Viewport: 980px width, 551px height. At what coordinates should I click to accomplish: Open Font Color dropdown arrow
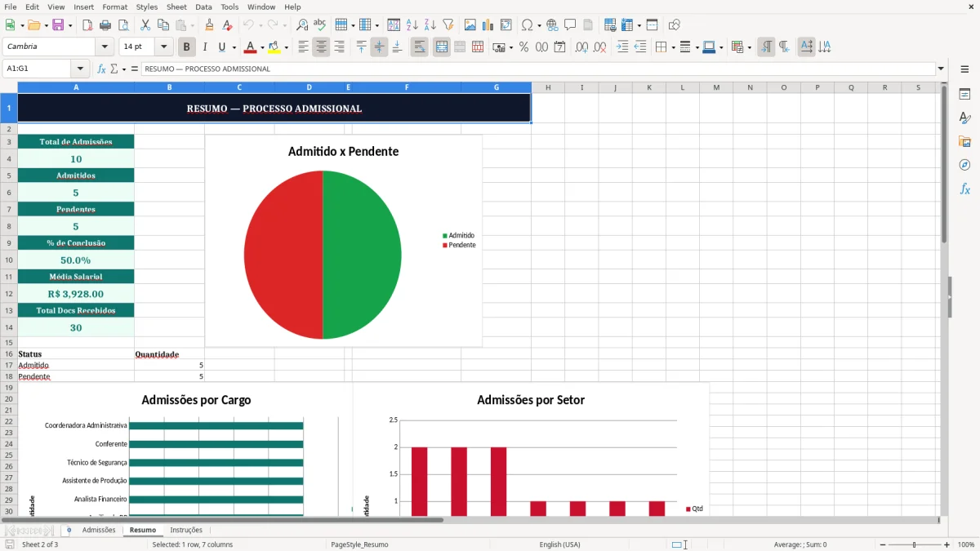tap(262, 47)
